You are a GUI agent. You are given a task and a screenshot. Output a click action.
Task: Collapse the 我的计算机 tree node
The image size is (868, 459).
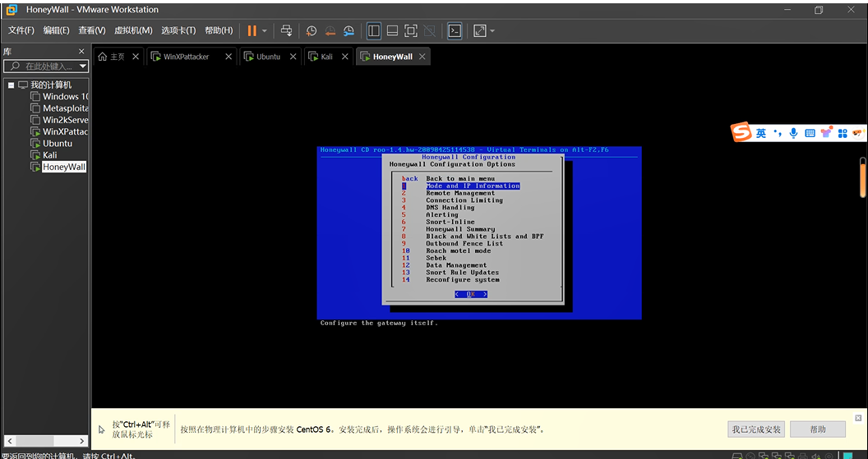pyautogui.click(x=11, y=85)
